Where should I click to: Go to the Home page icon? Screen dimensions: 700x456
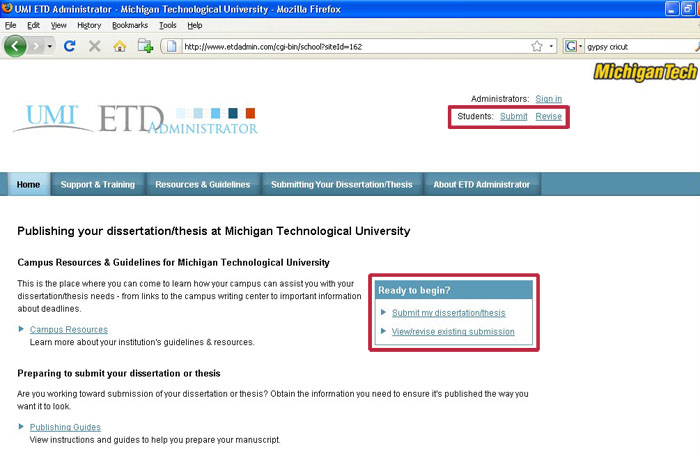coord(119,46)
